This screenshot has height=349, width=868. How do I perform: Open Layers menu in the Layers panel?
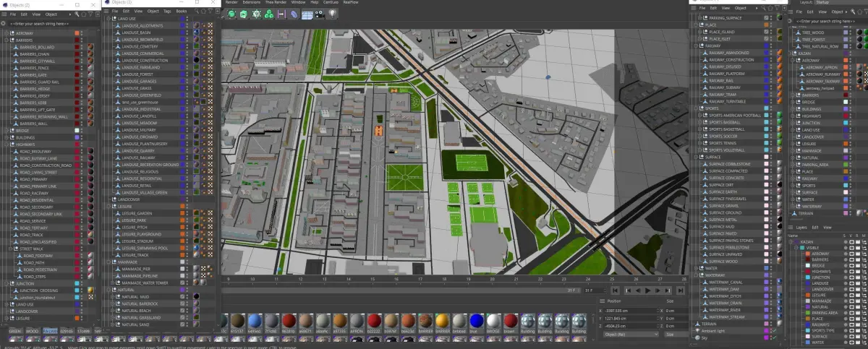pyautogui.click(x=800, y=227)
